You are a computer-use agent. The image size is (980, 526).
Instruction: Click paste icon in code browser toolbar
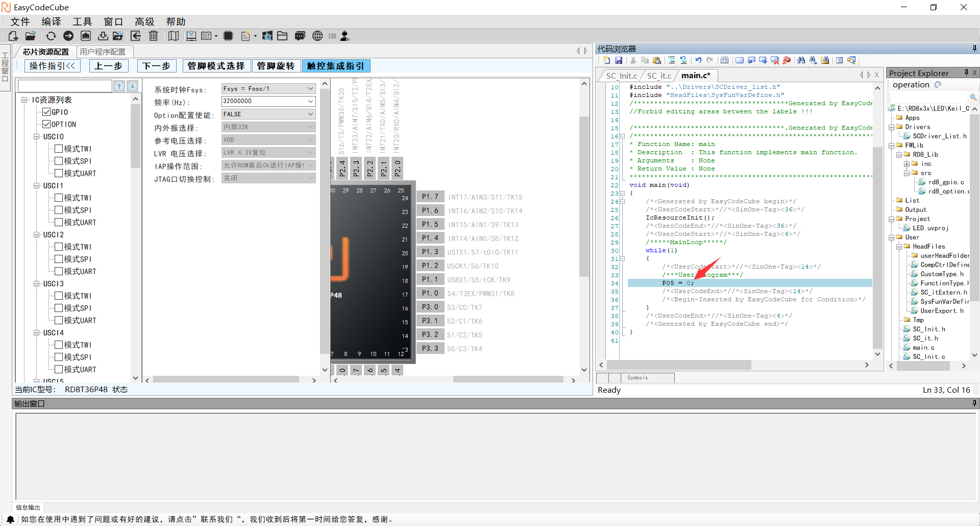click(x=657, y=60)
